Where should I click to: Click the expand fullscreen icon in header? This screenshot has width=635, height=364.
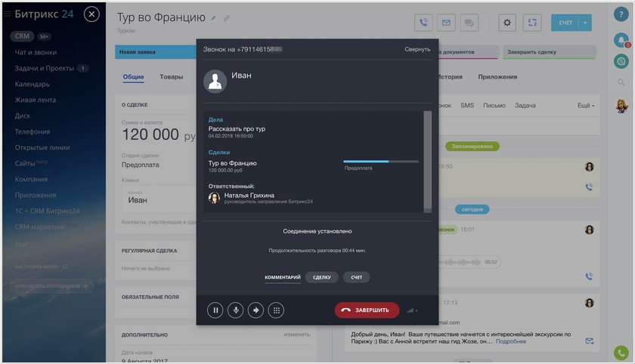coord(532,23)
